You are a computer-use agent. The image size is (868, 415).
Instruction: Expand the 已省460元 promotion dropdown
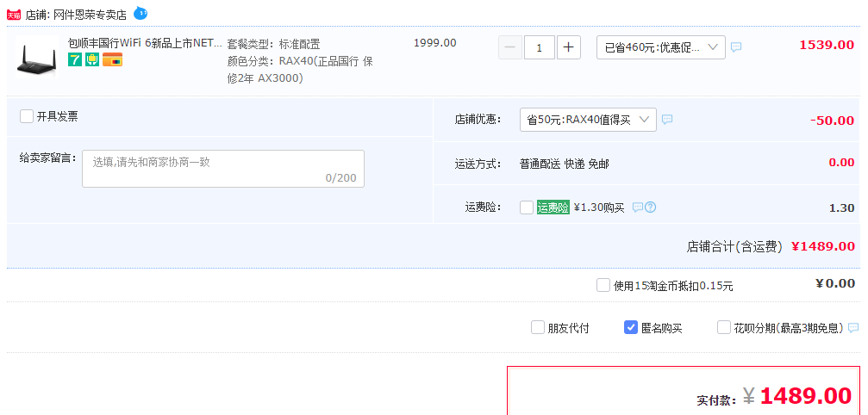[x=661, y=47]
